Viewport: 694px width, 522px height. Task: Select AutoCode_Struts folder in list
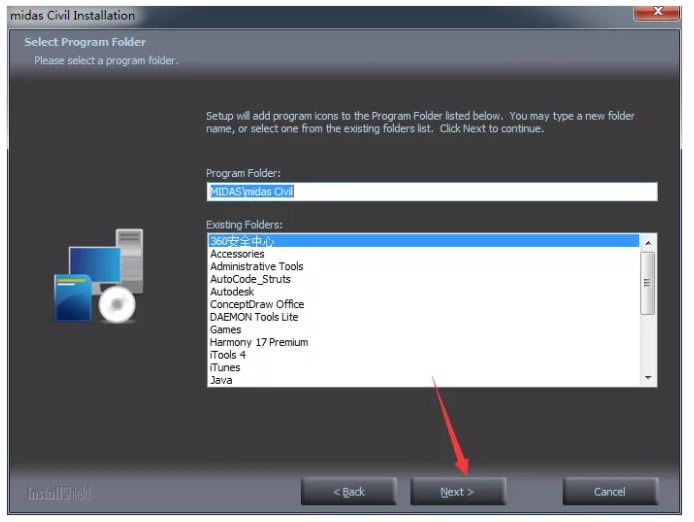point(250,279)
